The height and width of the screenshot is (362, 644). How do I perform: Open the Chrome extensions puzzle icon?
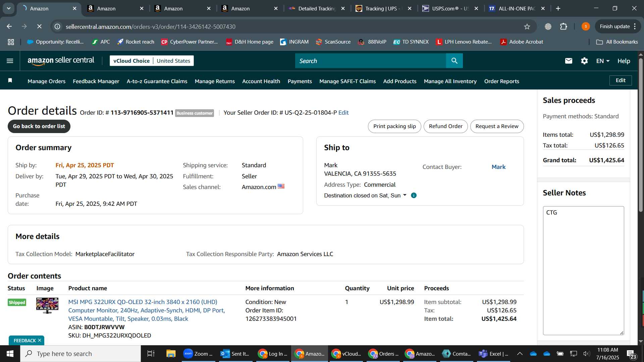[563, 26]
